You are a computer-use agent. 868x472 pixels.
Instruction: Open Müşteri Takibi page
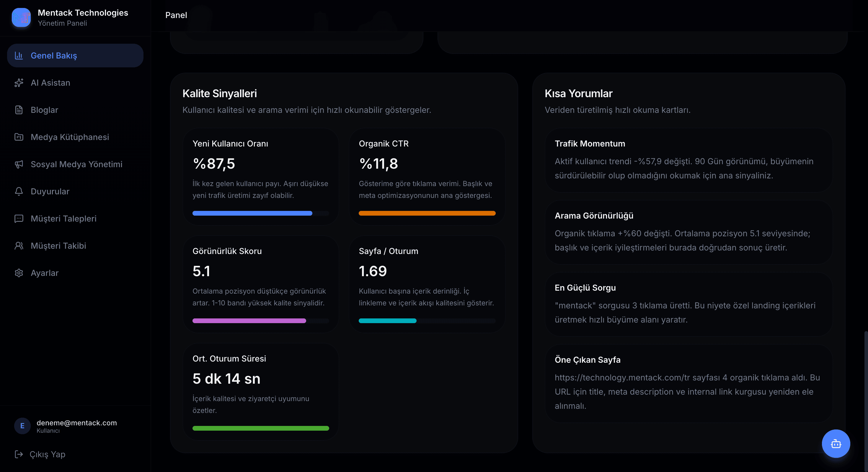(75, 246)
